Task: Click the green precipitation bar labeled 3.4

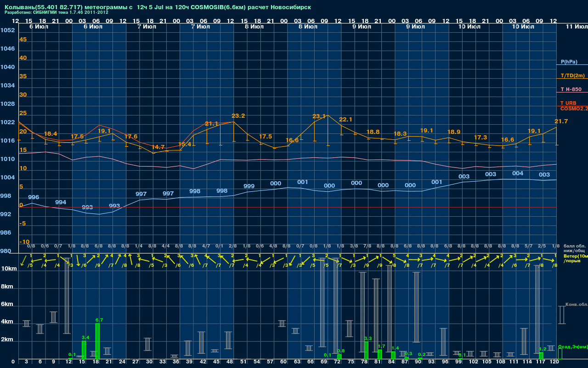Action: coord(84,350)
